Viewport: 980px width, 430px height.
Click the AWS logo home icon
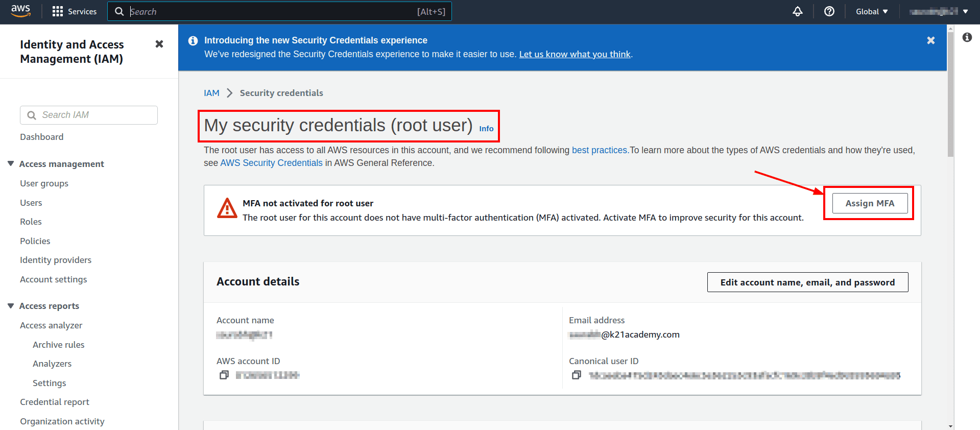(x=20, y=11)
